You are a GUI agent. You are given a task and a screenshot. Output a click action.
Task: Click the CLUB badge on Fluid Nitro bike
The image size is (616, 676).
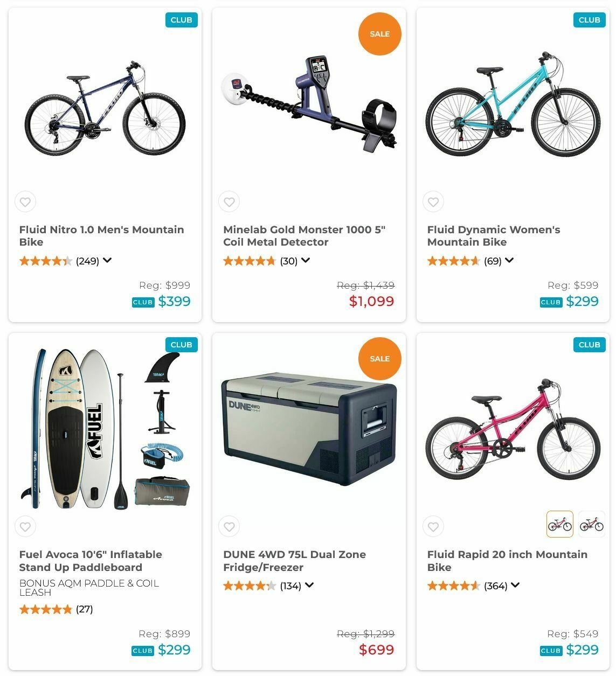pyautogui.click(x=181, y=20)
